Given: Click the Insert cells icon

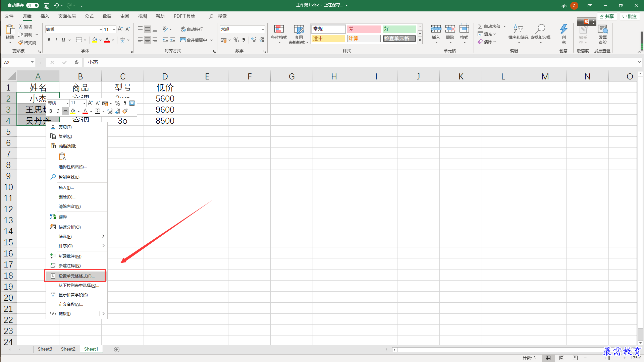Looking at the screenshot, I should pyautogui.click(x=436, y=29).
